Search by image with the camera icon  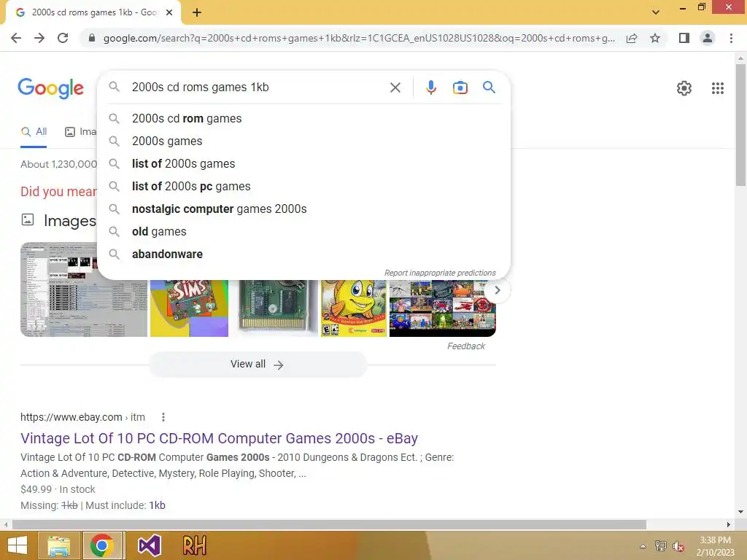coord(460,87)
